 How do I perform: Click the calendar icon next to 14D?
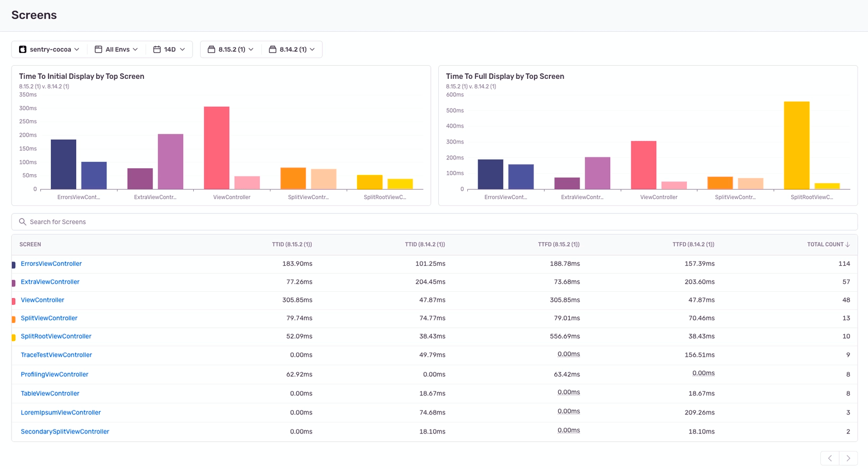157,49
